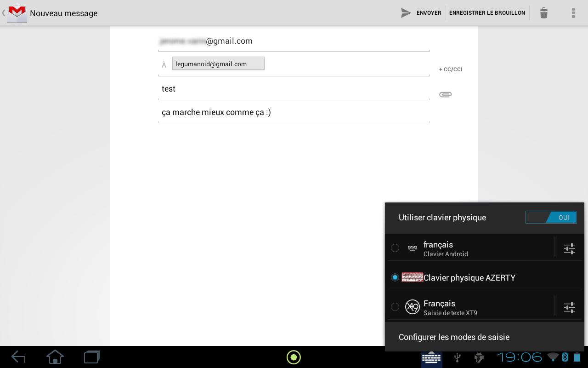Tap the Gmail app icon

pos(17,13)
